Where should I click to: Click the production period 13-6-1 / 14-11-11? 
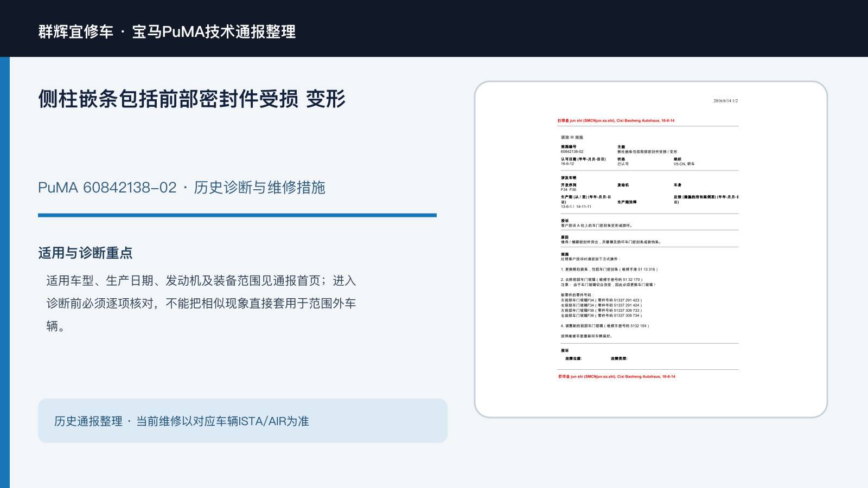[576, 207]
